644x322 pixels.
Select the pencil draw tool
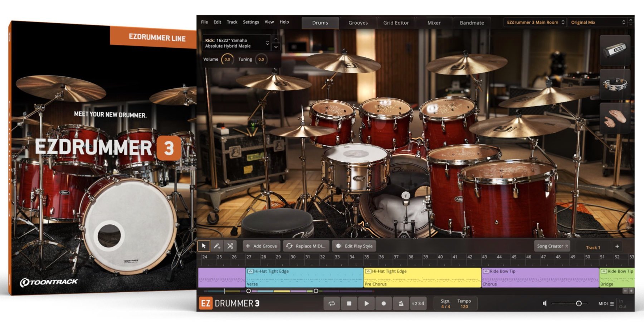[x=217, y=246]
